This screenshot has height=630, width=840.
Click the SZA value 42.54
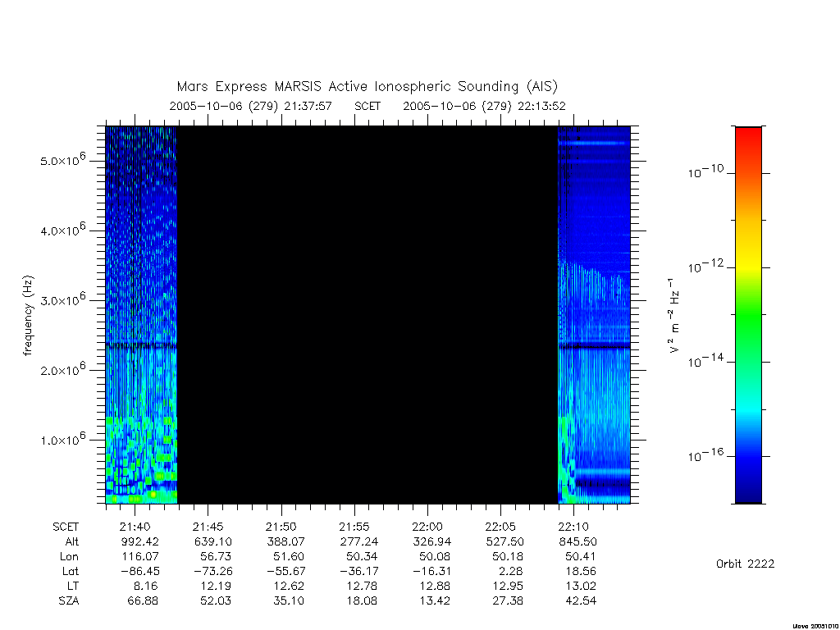coord(582,601)
